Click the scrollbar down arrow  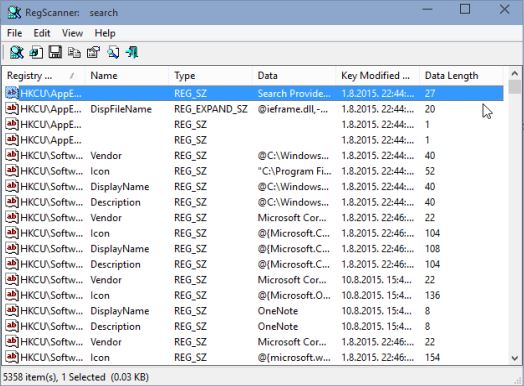tap(515, 358)
